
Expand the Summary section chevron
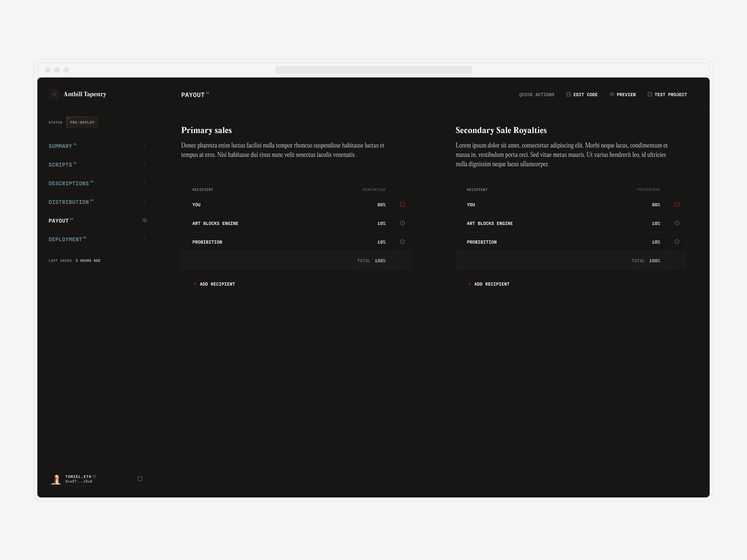tap(144, 146)
